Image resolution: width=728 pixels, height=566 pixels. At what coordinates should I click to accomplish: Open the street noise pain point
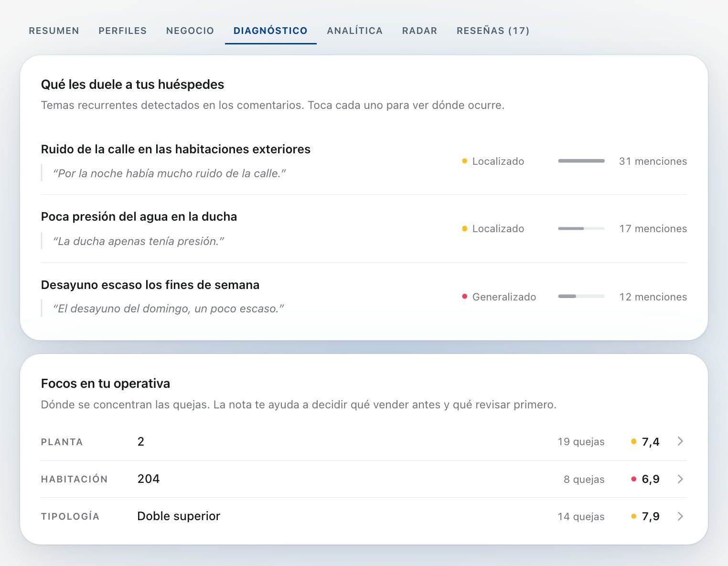click(x=364, y=161)
